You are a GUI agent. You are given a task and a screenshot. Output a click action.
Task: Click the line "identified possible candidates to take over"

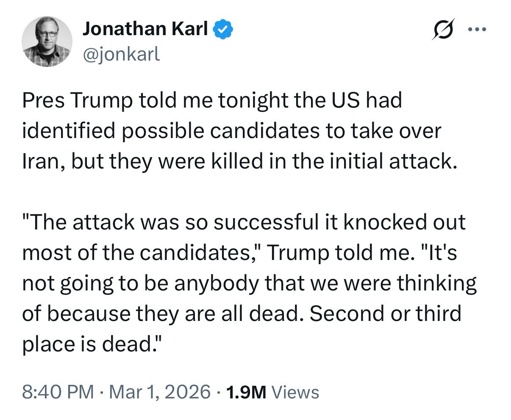pyautogui.click(x=231, y=132)
